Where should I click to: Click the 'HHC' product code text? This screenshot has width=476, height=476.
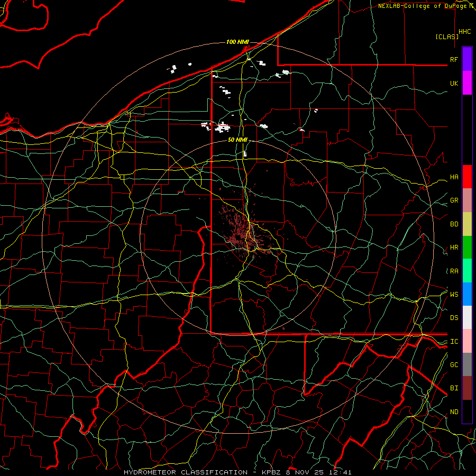tap(464, 32)
